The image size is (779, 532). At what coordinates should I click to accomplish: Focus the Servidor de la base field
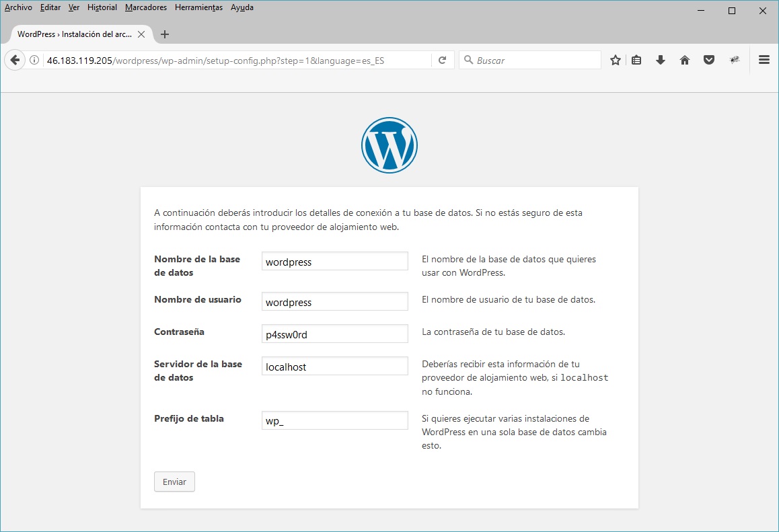coord(335,366)
